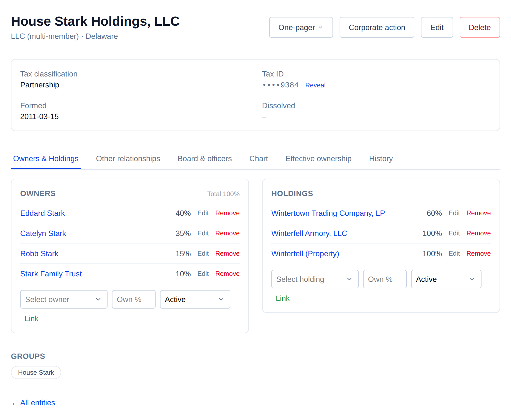
Task: Switch to Owners & Holdings tab
Action: [46, 159]
